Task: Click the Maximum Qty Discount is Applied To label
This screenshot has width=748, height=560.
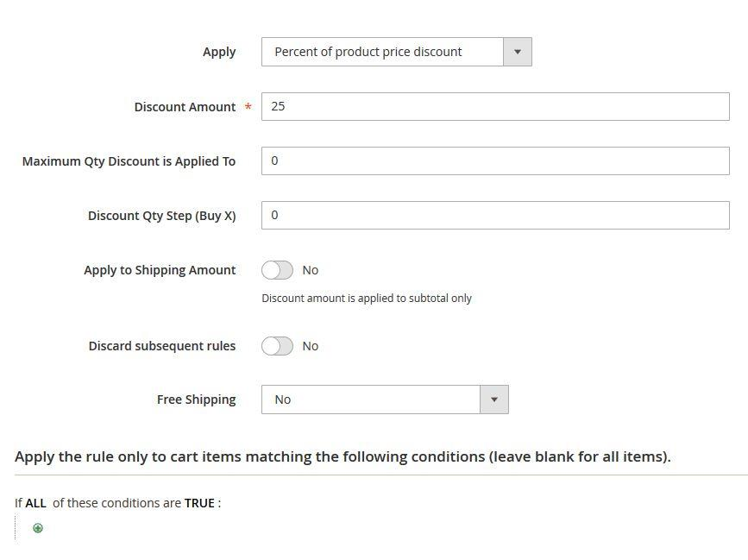Action: click(x=129, y=161)
